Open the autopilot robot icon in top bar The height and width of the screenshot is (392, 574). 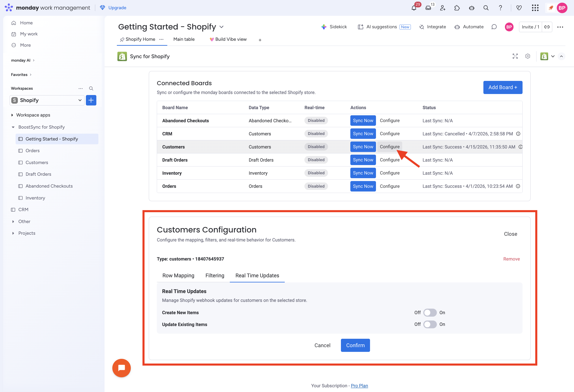471,8
